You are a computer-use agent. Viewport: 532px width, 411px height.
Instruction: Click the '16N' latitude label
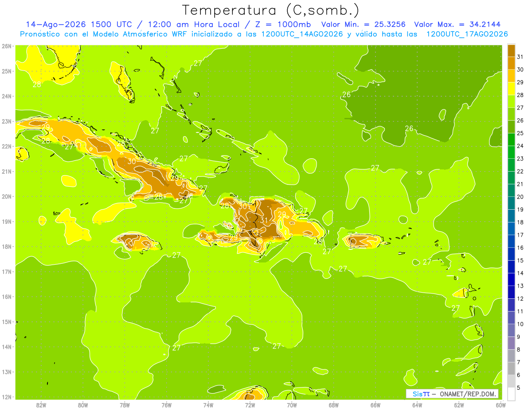7,297
